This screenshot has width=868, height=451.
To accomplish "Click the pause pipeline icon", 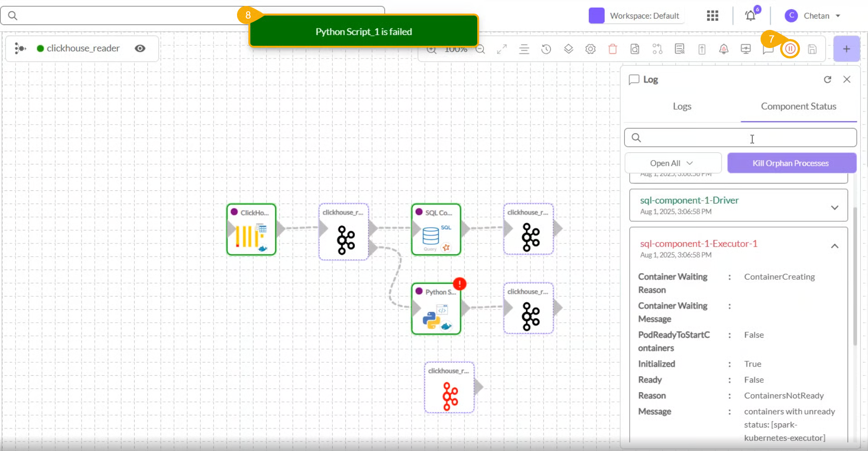I will pos(790,49).
